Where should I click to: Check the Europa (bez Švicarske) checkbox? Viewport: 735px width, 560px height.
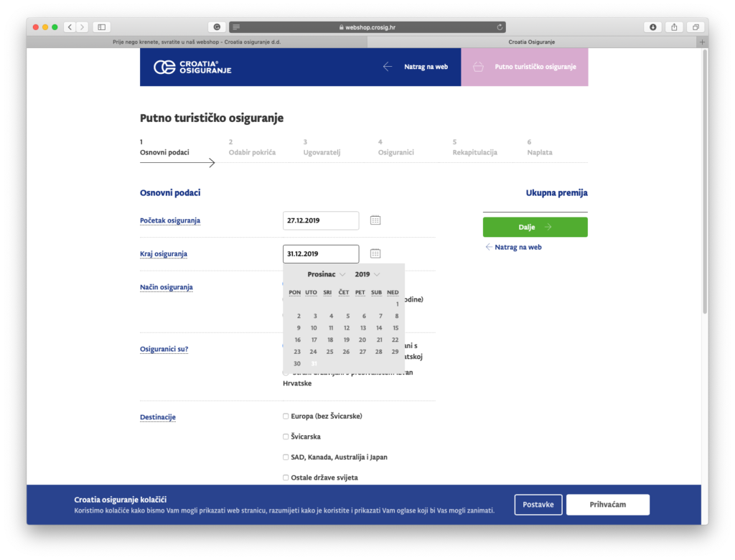tap(286, 416)
